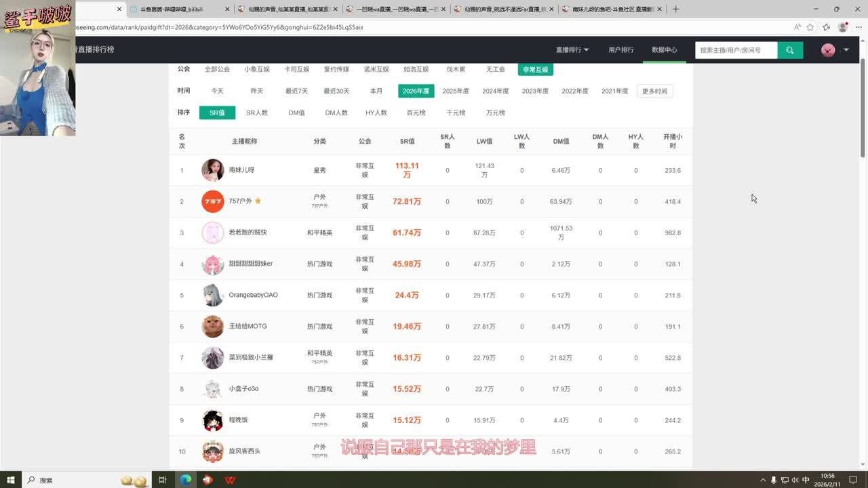Click the page vertical scrollbar
868x488 pixels.
point(863,108)
